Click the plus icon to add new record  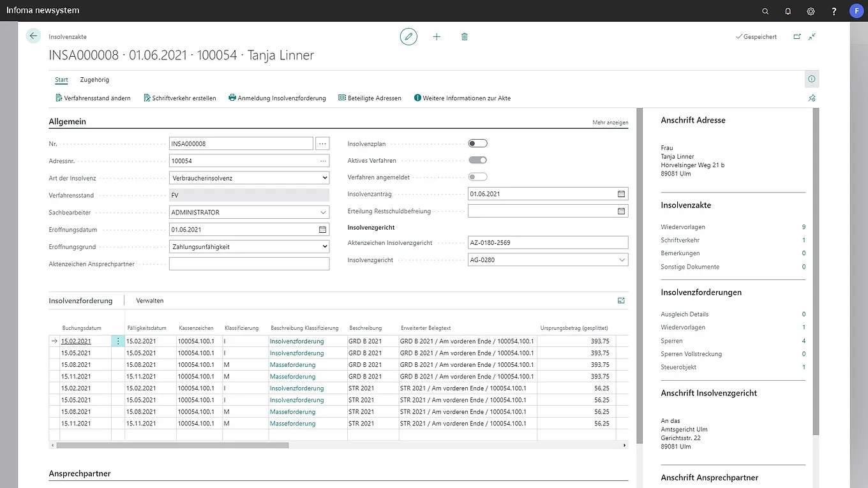437,37
